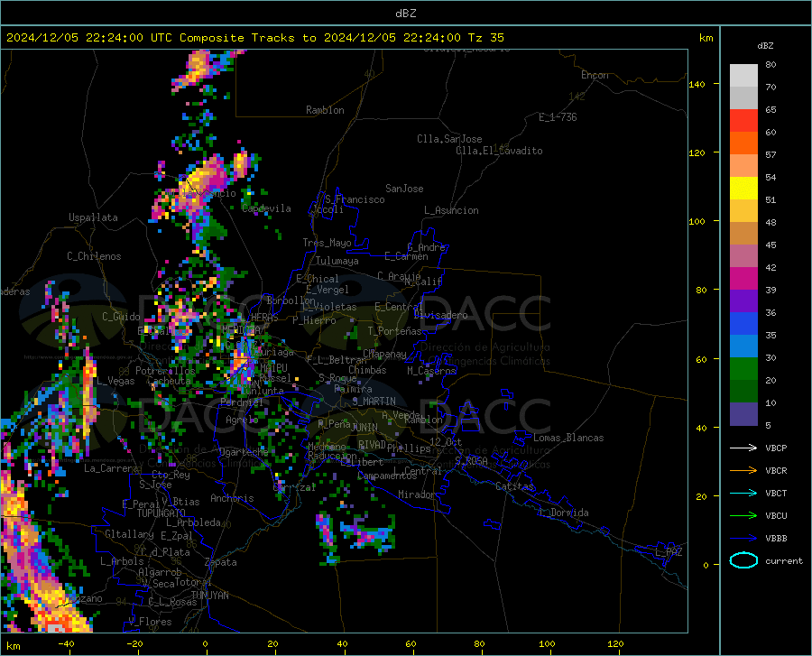Click the blue VBBB arrow in the legend
This screenshot has height=656, width=812.
(x=743, y=538)
